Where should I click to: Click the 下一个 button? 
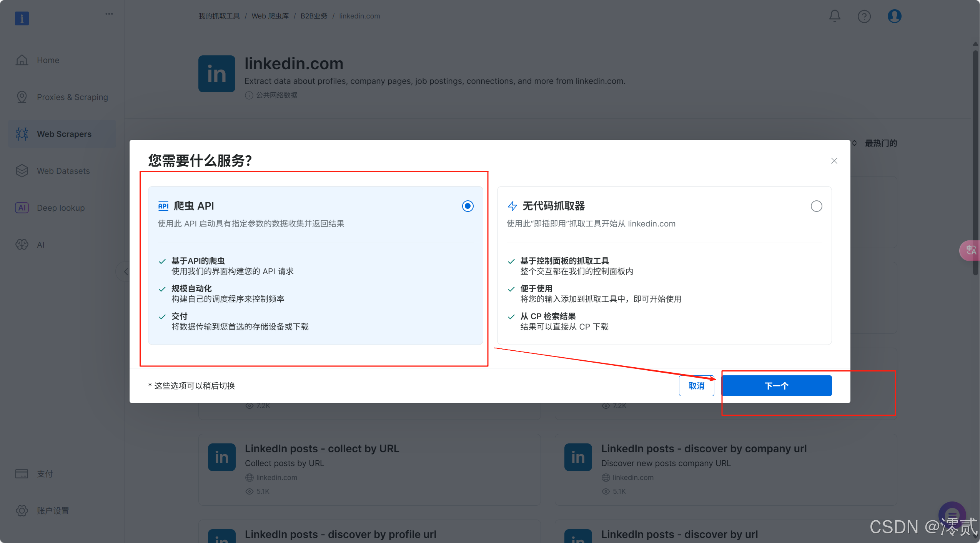777,385
